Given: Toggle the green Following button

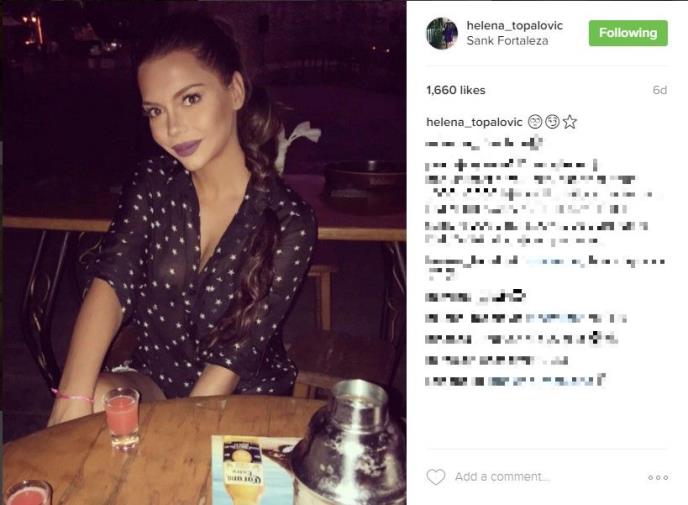Looking at the screenshot, I should point(628,33).
